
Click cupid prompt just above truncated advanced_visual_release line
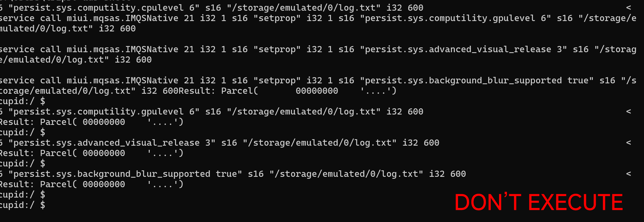22,132
